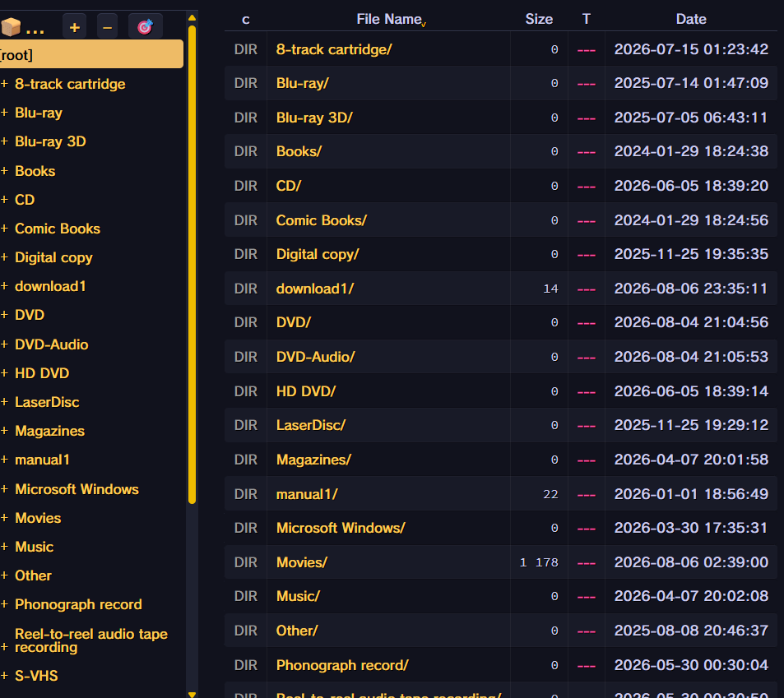Viewport: 784px width, 698px height.
Task: Open the Blu-ray 3D/ folder link
Action: click(314, 118)
